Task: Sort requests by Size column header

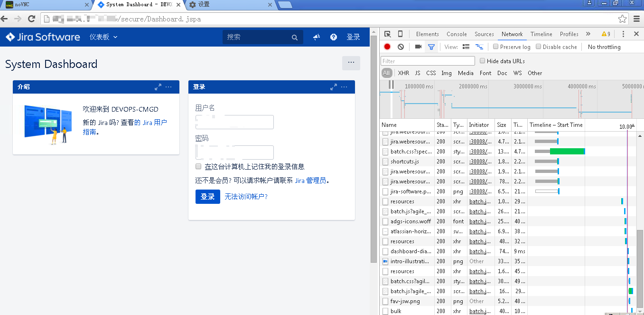Action: tap(503, 124)
